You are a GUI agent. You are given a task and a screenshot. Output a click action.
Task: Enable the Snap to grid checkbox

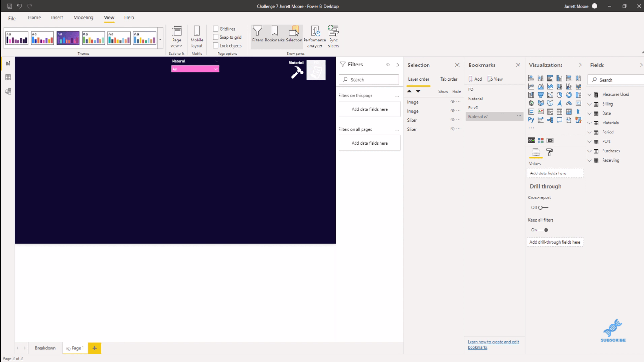215,37
